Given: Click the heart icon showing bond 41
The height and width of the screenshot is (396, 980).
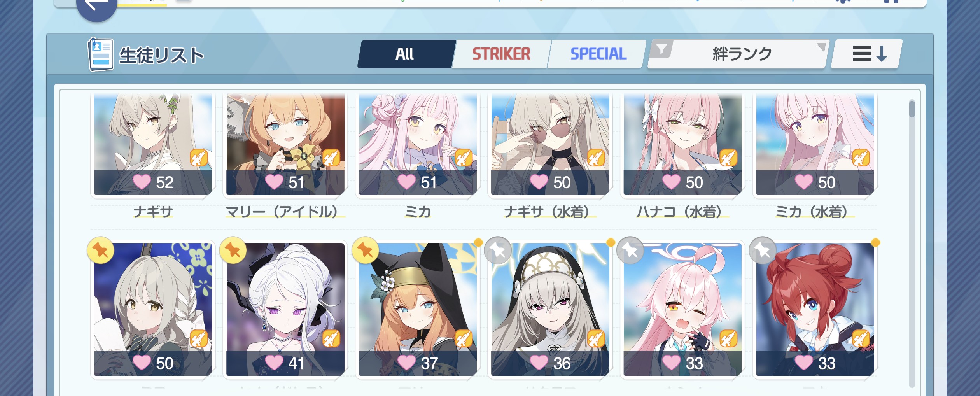Looking at the screenshot, I should (x=274, y=363).
